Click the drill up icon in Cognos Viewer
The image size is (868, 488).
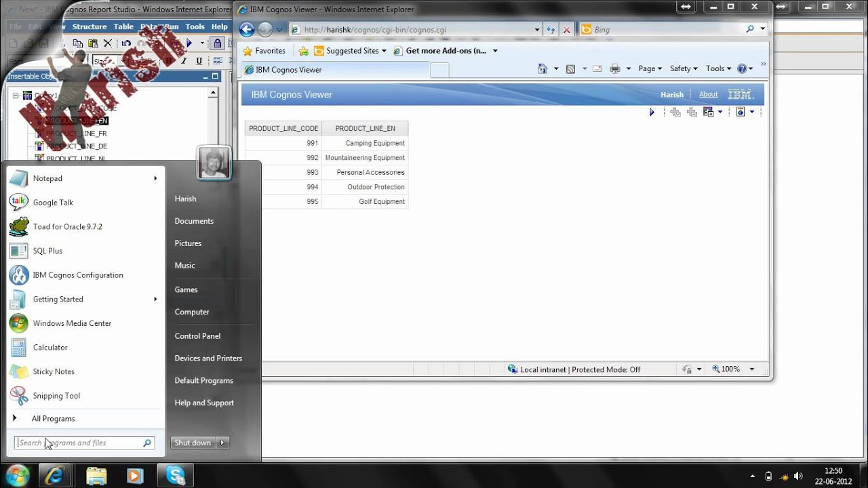tap(692, 113)
